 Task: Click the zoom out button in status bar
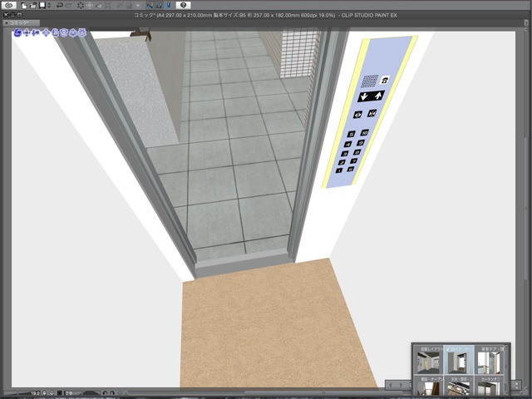pos(44,393)
